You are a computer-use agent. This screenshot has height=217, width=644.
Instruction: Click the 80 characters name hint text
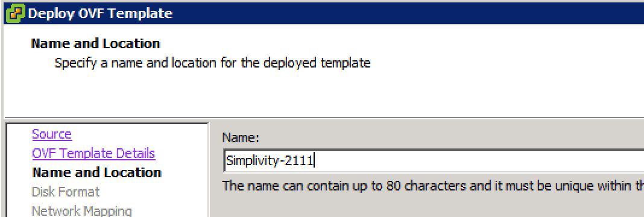point(433,186)
